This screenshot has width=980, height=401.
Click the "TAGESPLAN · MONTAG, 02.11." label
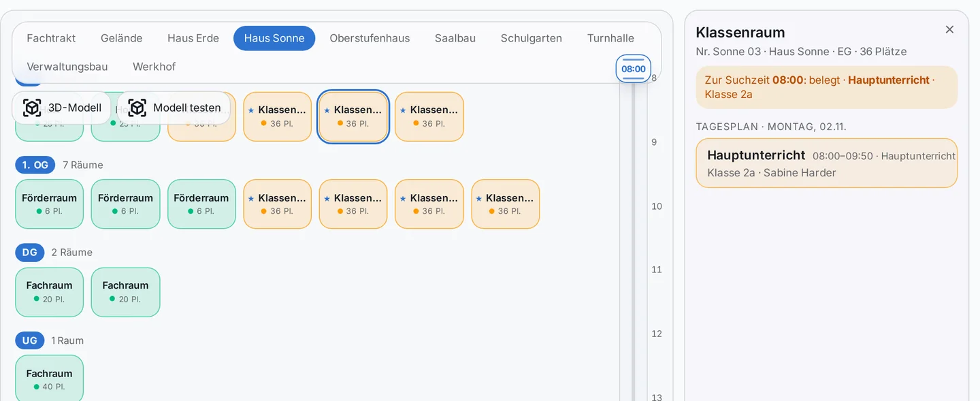pyautogui.click(x=771, y=127)
